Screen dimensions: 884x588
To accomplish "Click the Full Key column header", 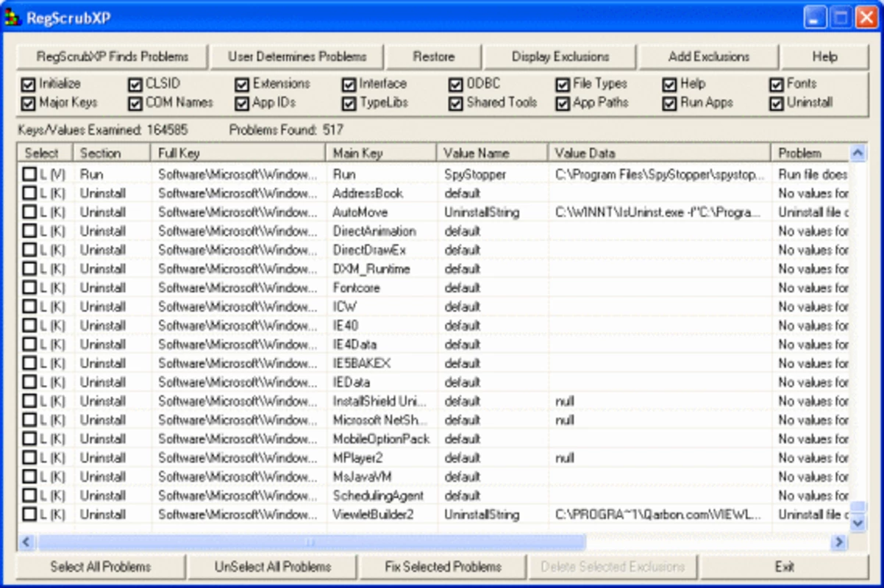I will point(238,153).
